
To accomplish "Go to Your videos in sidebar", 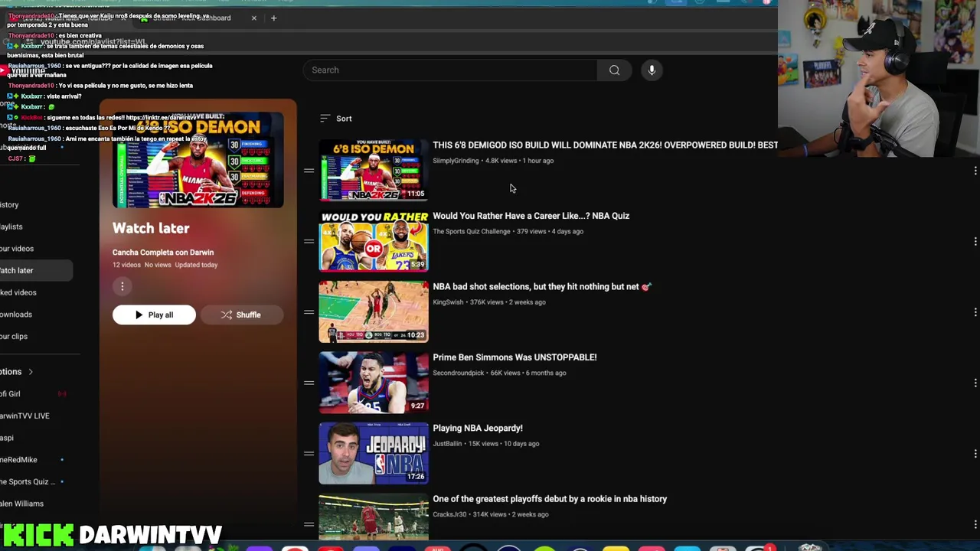I will (17, 249).
